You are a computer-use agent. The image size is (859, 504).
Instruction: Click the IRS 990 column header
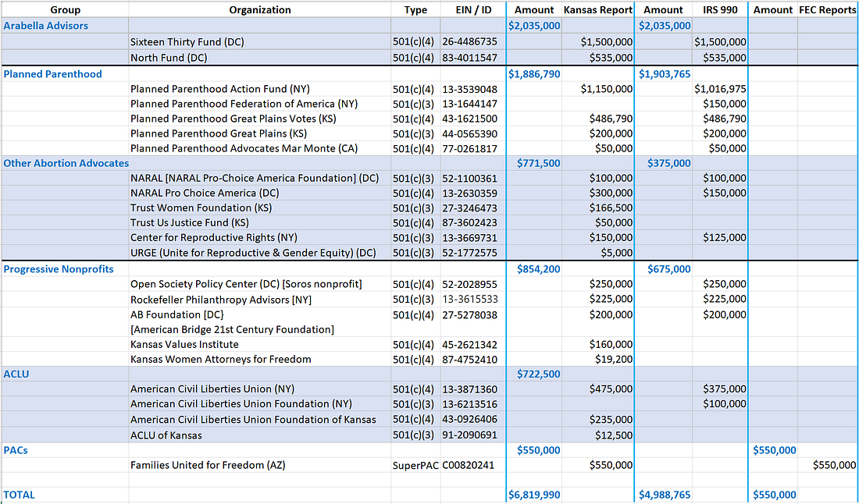[719, 10]
